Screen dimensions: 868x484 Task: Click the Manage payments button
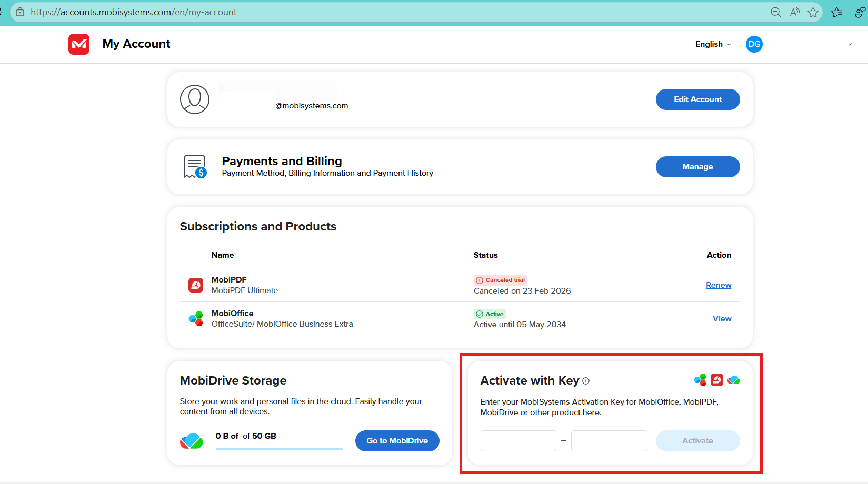tap(697, 167)
